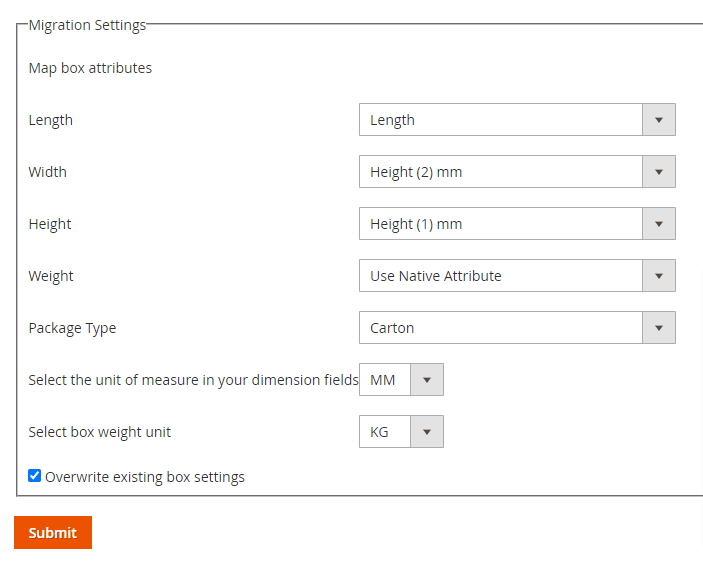Click the 'Overwrite existing box settings' label text
Viewport: 703px width, 567px height.
pos(145,477)
